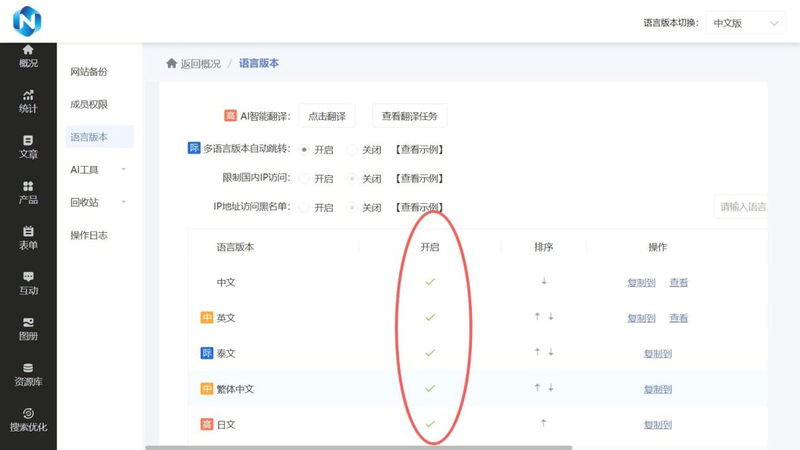Select 关闭 for 限制国内IP访问
Image resolution: width=800 pixels, height=450 pixels.
tap(352, 179)
